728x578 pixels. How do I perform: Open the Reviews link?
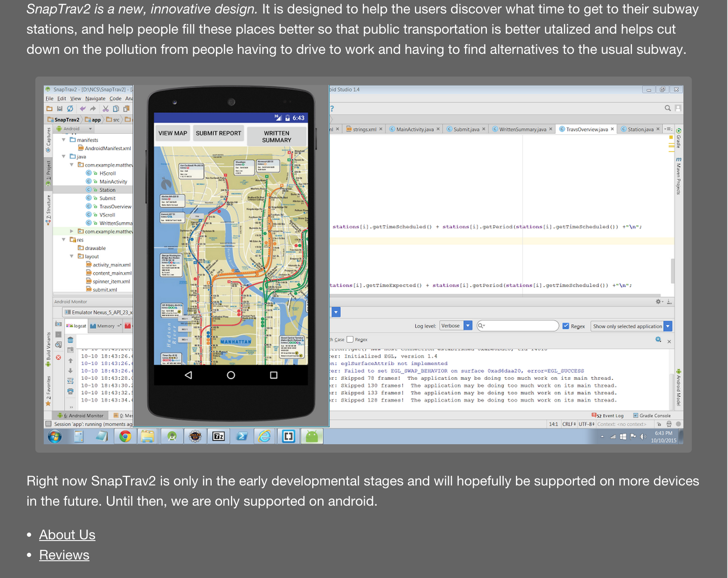(64, 555)
